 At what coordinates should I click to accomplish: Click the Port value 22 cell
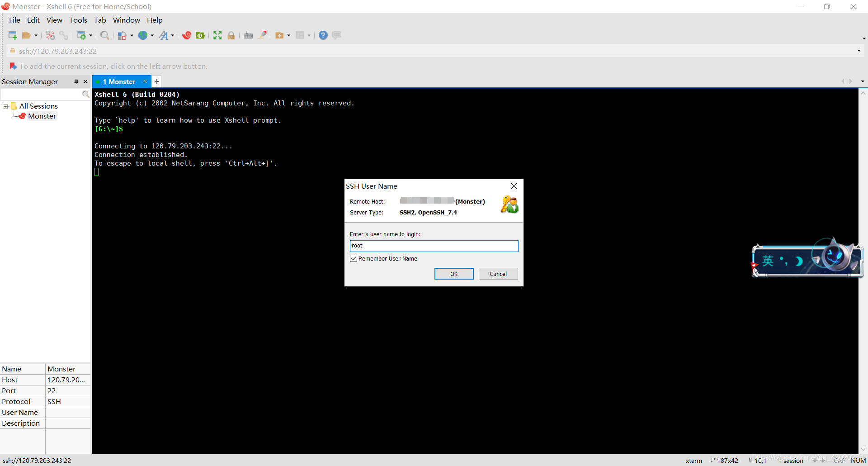(68, 390)
